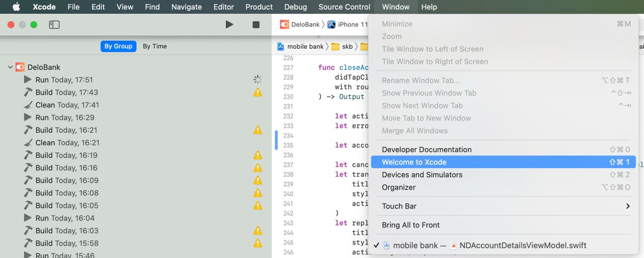Click the skb folder in jump bar

tap(342, 46)
